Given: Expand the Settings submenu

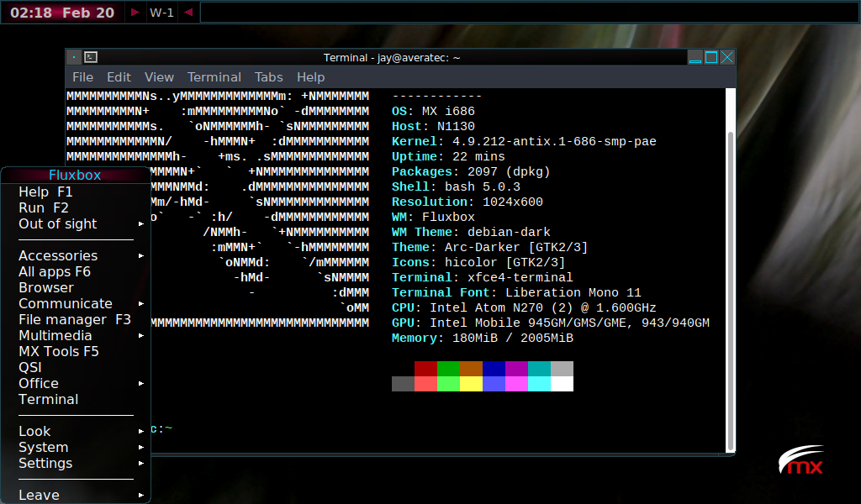Looking at the screenshot, I should [76, 463].
